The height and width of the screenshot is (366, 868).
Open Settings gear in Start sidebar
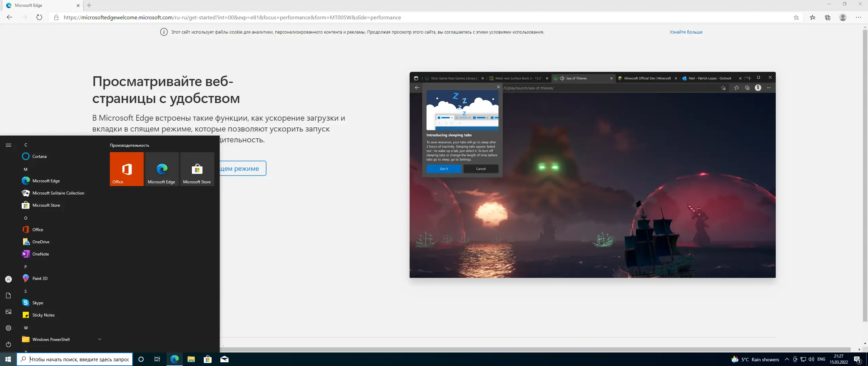point(8,328)
